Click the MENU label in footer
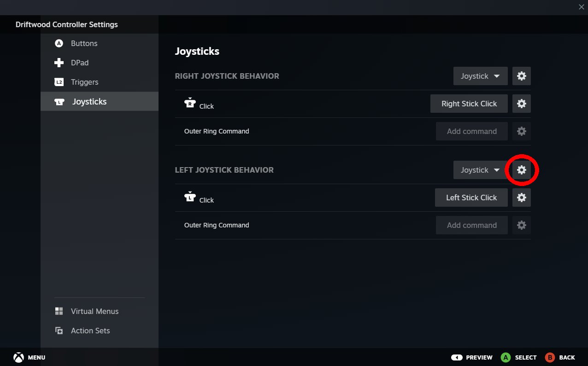The height and width of the screenshot is (366, 588). tap(37, 357)
